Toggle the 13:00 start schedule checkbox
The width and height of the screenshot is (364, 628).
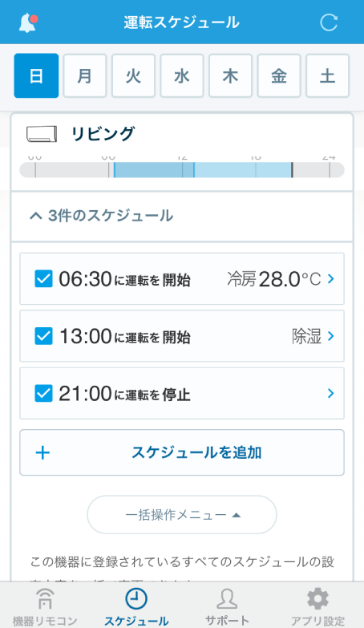pyautogui.click(x=43, y=336)
